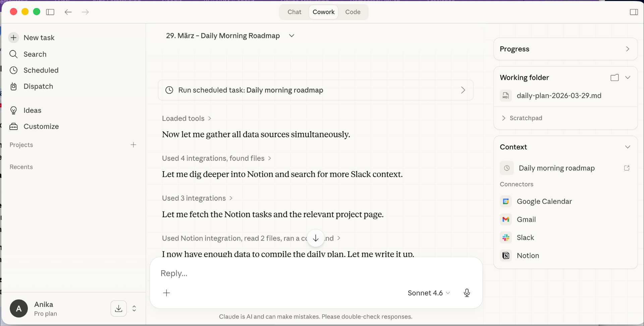
Task: Open working folder with folder icon
Action: [x=614, y=78]
